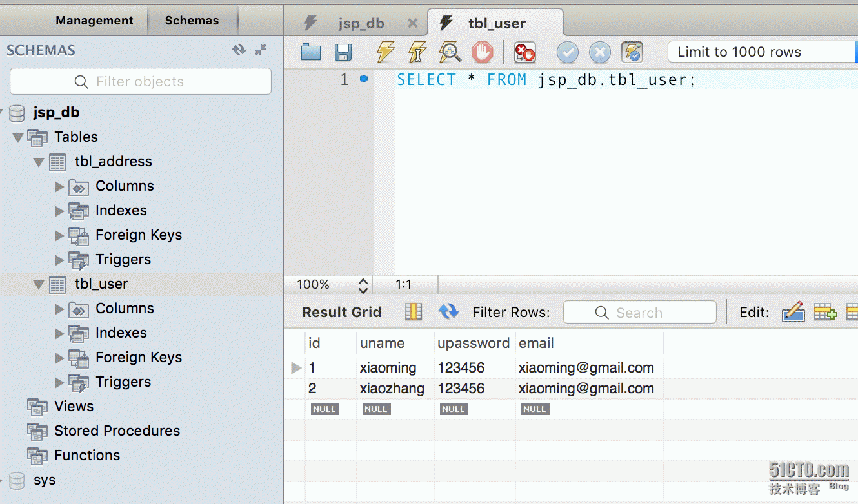This screenshot has height=504, width=858.
Task: Stop query execution red hand icon
Action: click(482, 52)
